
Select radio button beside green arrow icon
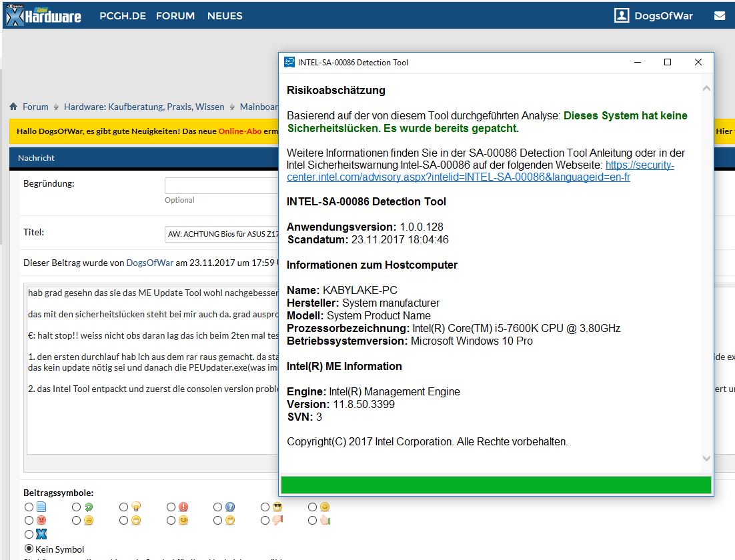click(x=77, y=507)
